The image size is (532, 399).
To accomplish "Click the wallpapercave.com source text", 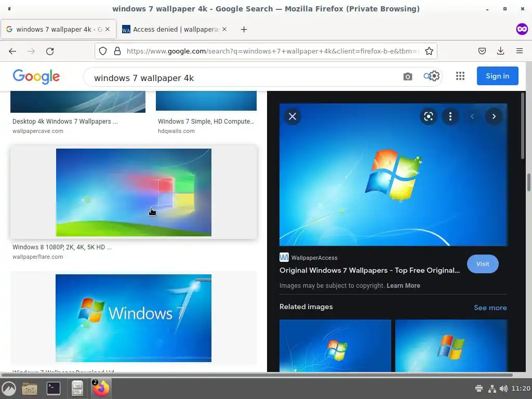I will point(37,131).
